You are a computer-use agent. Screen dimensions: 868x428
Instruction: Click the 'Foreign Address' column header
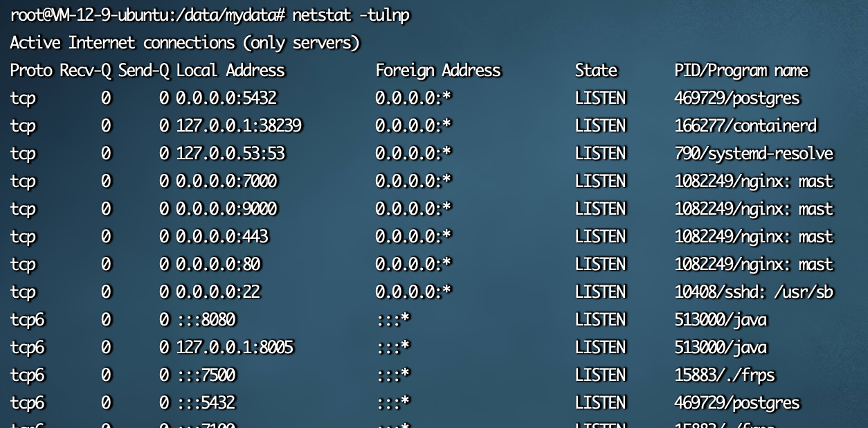click(x=437, y=70)
